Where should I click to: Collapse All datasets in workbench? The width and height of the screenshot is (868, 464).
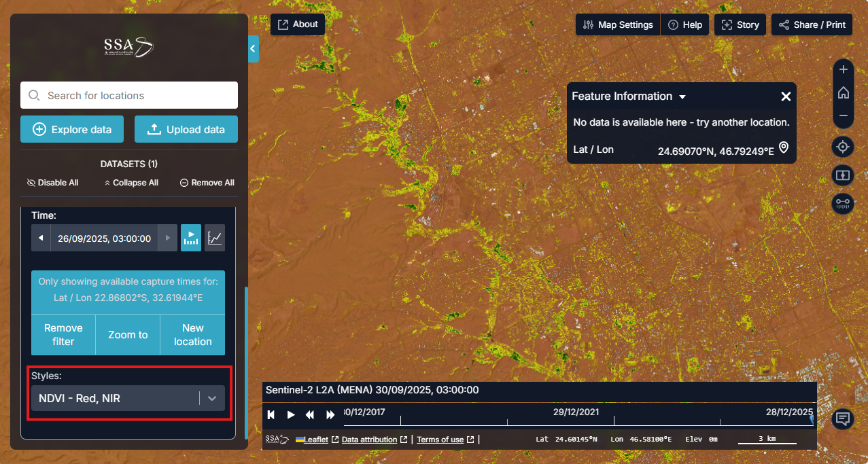(131, 183)
